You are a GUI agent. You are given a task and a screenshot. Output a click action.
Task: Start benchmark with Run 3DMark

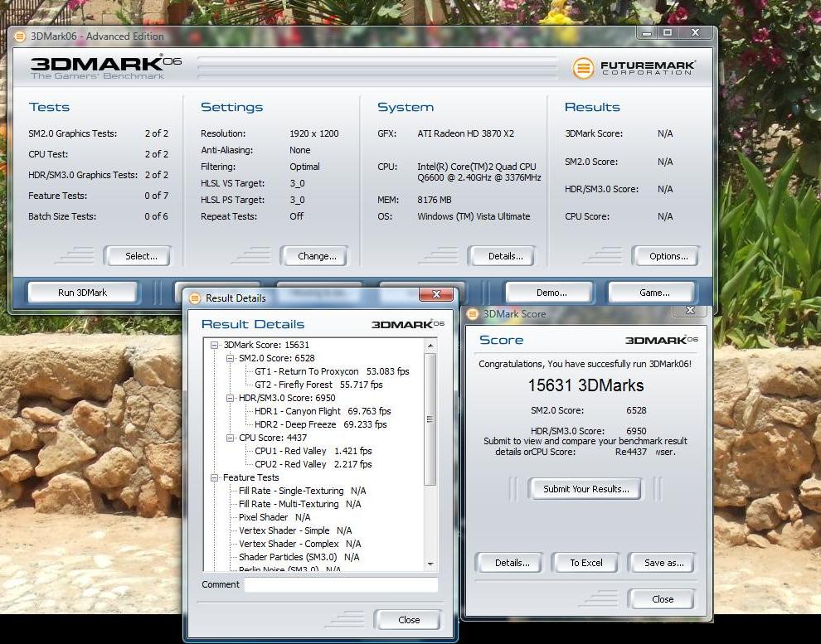point(83,293)
